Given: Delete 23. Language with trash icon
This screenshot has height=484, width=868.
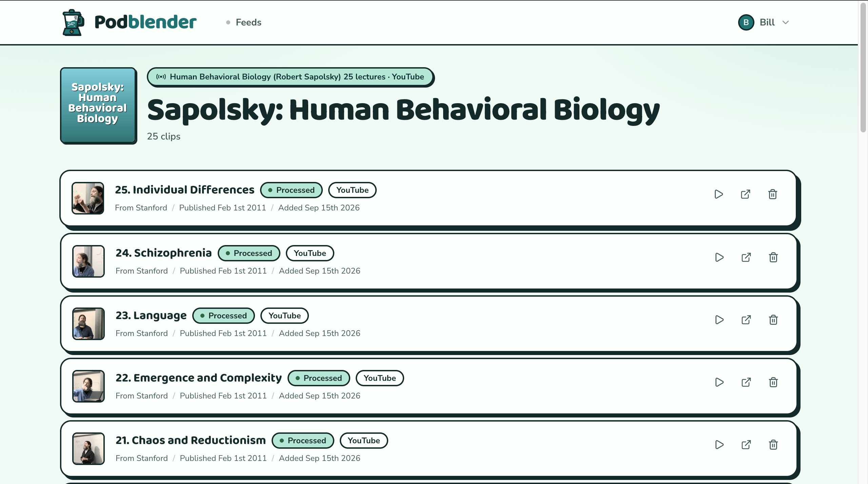Looking at the screenshot, I should pos(773,320).
